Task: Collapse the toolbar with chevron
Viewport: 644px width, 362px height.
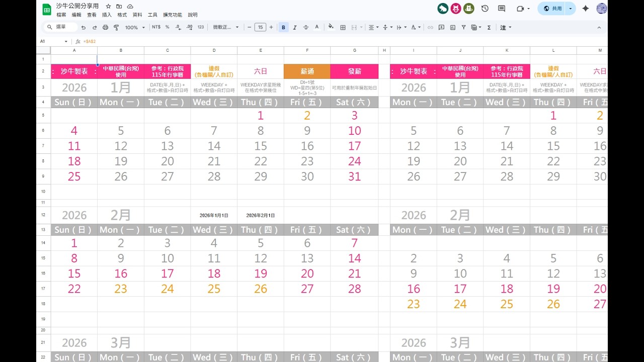Action: [599, 27]
